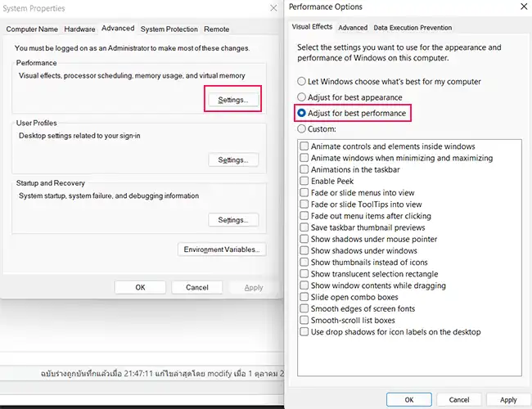
Task: Check Smooth edges of screen fonts
Action: [304, 308]
